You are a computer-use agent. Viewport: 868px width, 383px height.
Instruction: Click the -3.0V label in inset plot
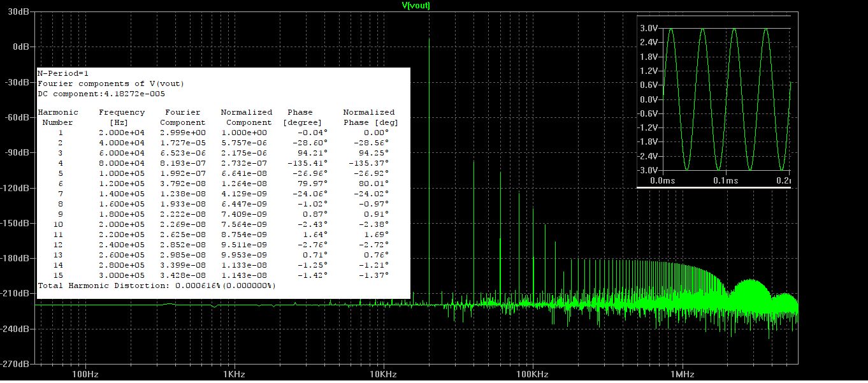(x=647, y=170)
